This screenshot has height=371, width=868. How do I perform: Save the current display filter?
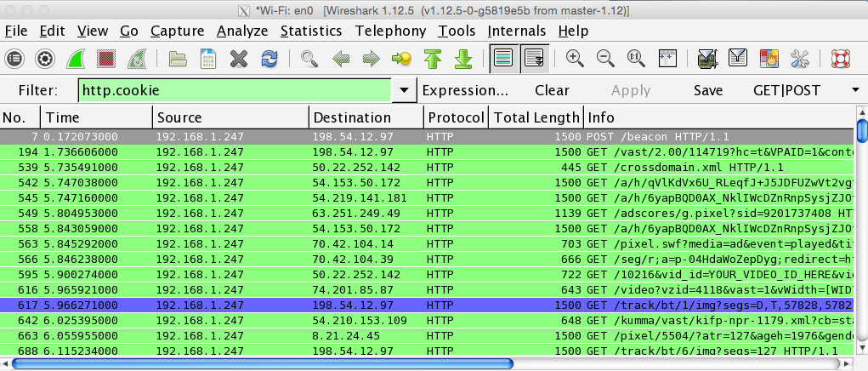pos(708,90)
